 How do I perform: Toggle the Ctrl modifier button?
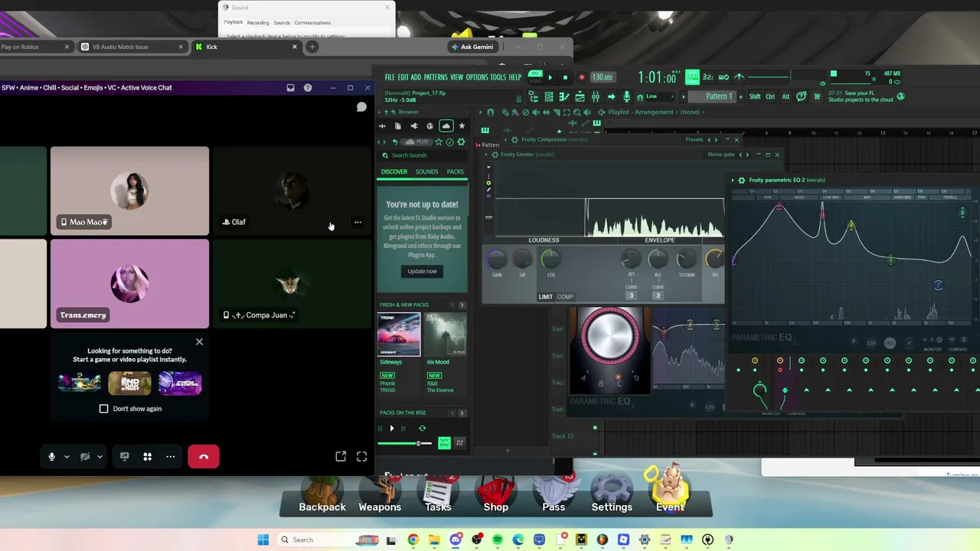tap(770, 96)
